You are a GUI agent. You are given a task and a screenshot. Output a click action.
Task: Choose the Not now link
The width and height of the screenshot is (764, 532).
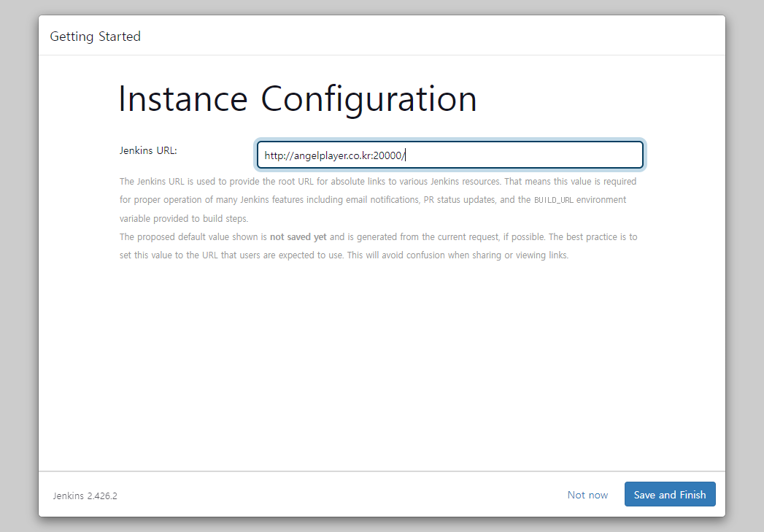(x=587, y=495)
